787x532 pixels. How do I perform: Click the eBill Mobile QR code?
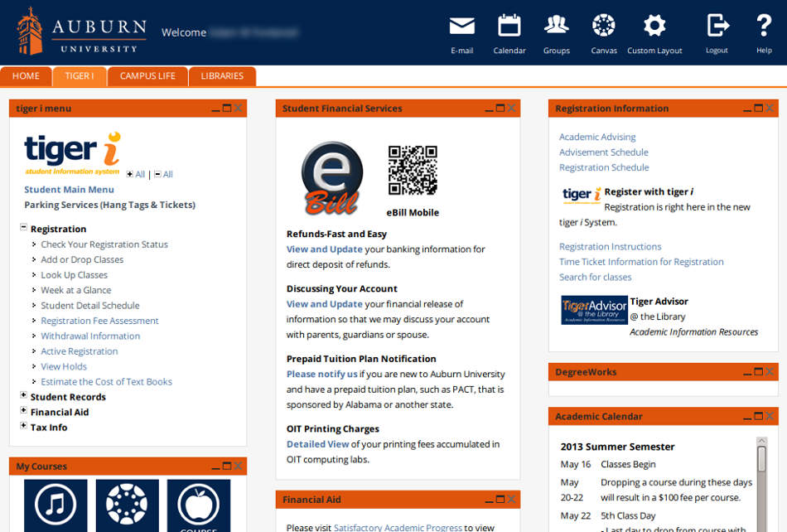[413, 170]
